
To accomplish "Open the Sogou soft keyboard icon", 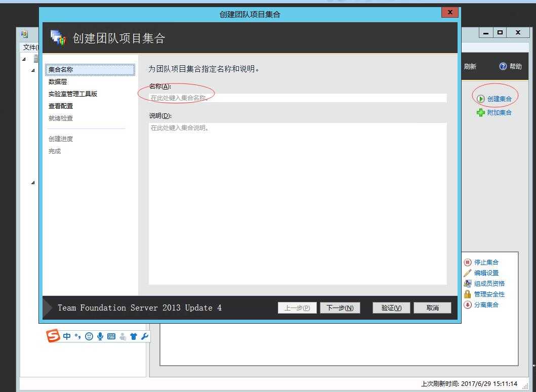I will [111, 336].
